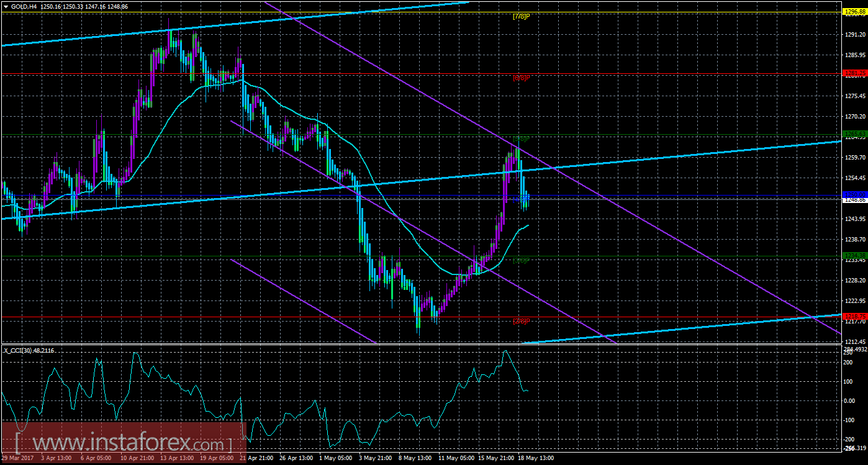Click the 1275.45 price scale value

[856, 96]
